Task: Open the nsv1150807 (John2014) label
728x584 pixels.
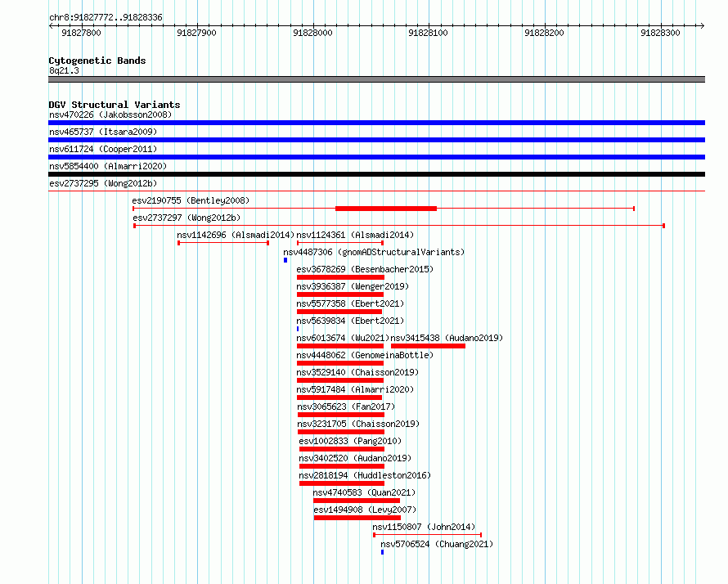Action: 425,527
